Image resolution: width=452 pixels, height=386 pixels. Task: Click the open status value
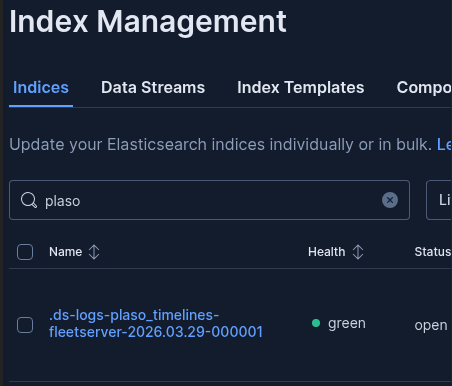click(x=431, y=325)
